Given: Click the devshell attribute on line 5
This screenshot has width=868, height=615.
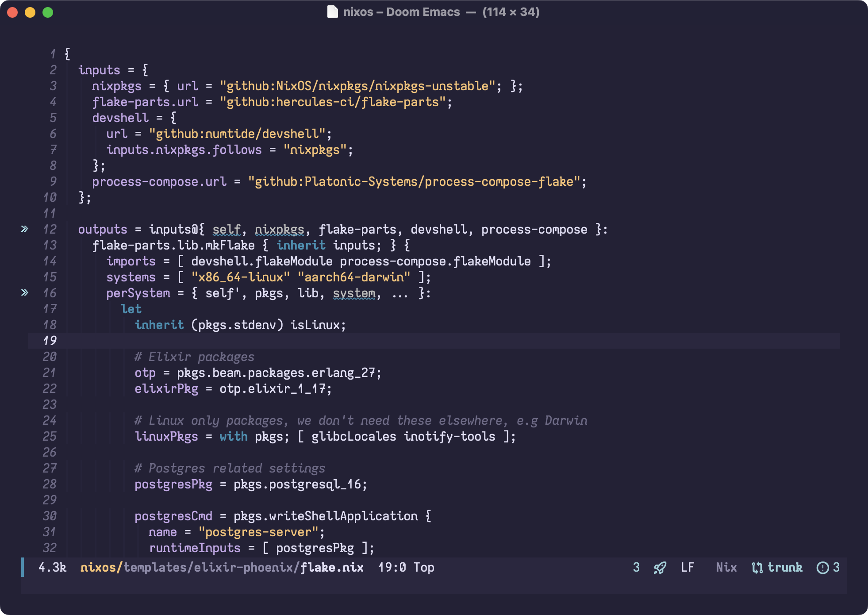Looking at the screenshot, I should pos(120,118).
